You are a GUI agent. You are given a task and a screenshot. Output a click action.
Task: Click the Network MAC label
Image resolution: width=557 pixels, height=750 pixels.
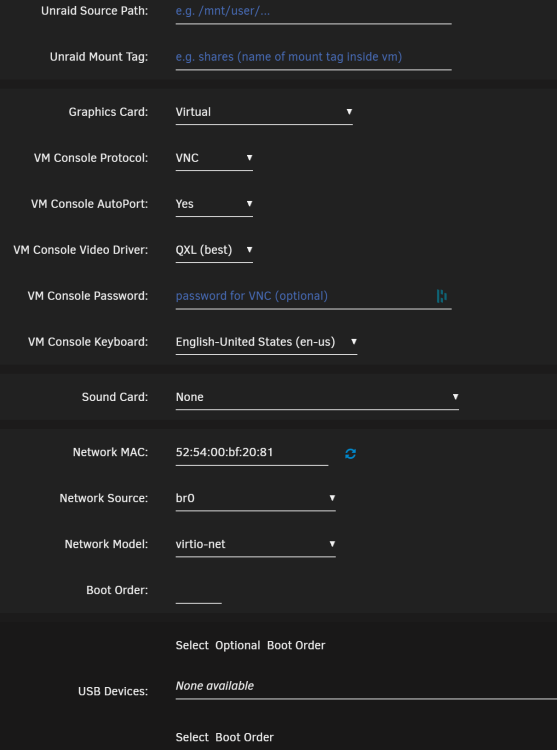pyautogui.click(x=110, y=452)
